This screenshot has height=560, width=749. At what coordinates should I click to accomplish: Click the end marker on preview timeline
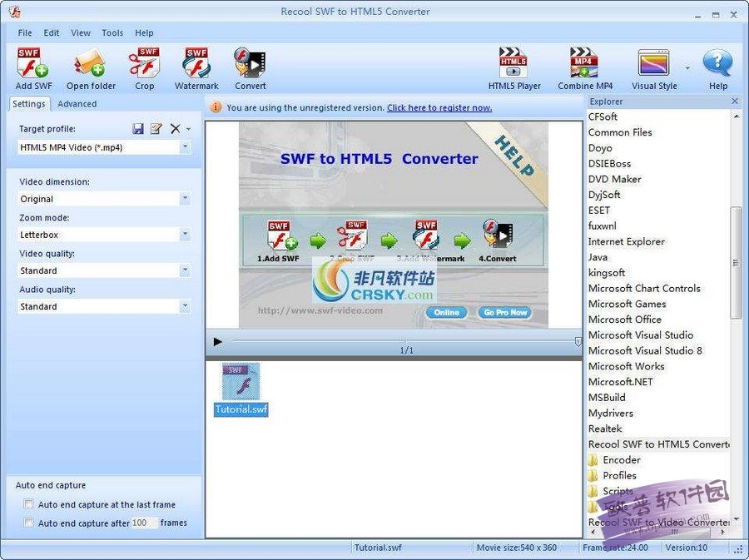click(x=578, y=342)
